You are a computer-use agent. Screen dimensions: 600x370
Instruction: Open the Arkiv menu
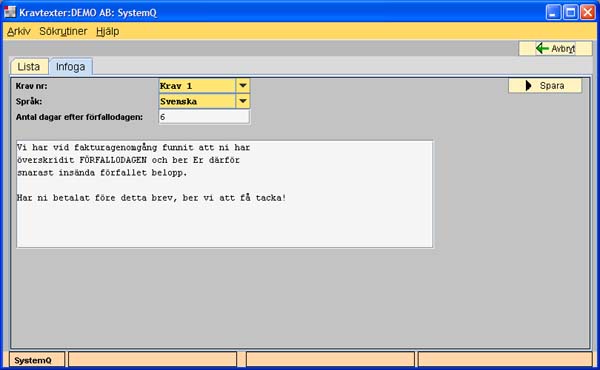[x=18, y=31]
